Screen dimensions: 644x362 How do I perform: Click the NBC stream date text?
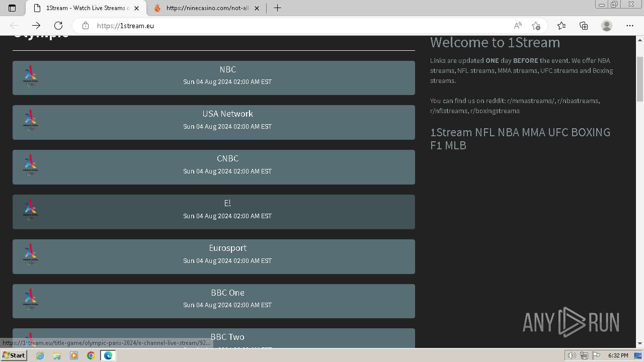tap(227, 82)
